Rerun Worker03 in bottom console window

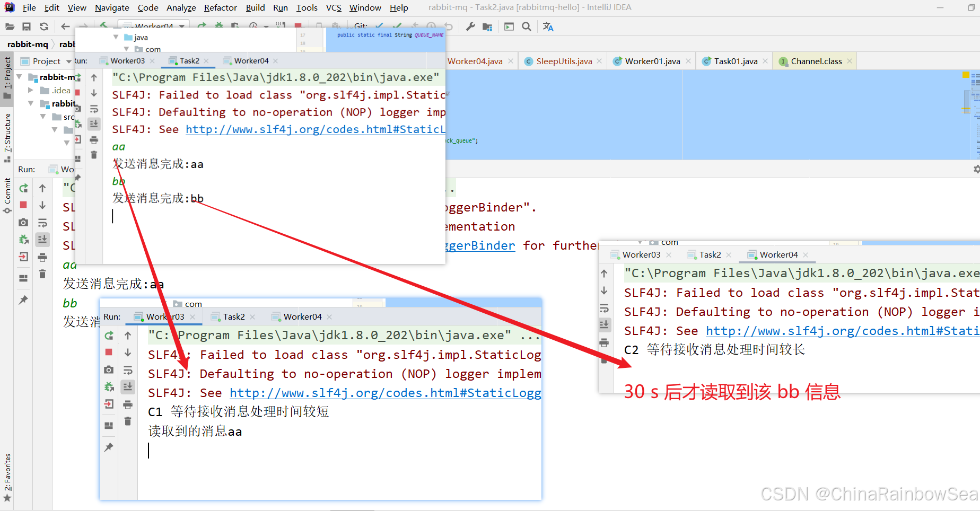point(109,336)
